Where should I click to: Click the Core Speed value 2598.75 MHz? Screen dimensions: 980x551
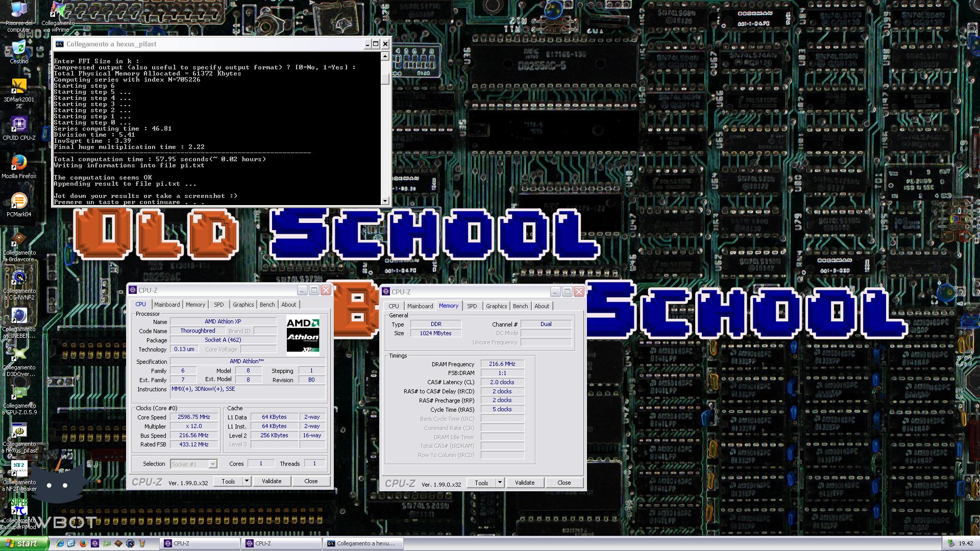point(194,417)
